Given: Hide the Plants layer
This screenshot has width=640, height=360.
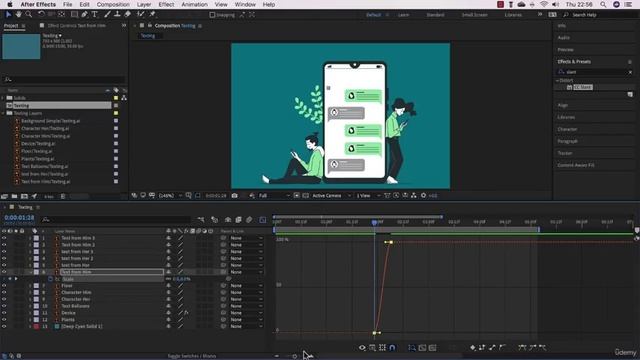Looking at the screenshot, I should (x=4, y=320).
